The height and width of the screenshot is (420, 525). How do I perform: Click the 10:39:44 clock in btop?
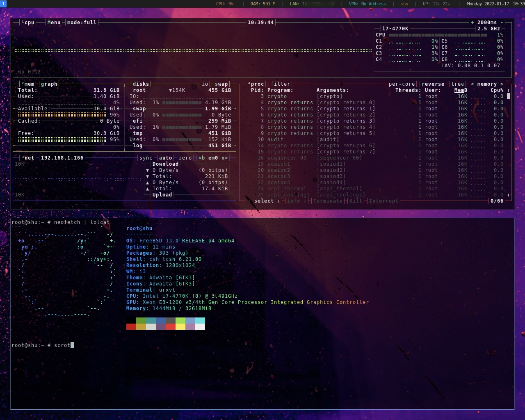pyautogui.click(x=261, y=23)
